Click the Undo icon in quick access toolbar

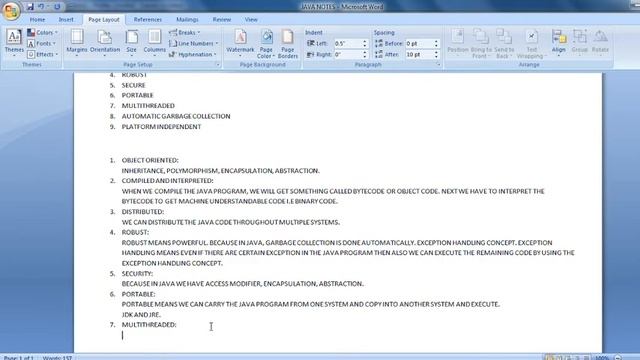click(x=41, y=7)
